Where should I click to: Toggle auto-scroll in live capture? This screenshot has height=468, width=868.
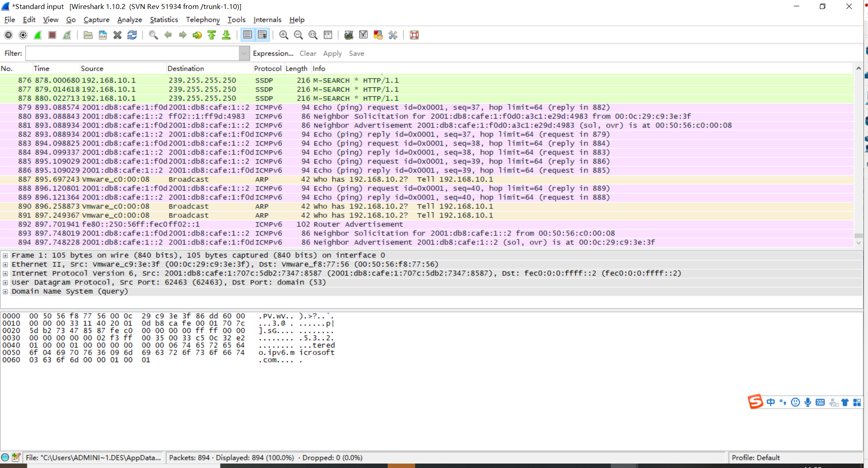point(262,35)
